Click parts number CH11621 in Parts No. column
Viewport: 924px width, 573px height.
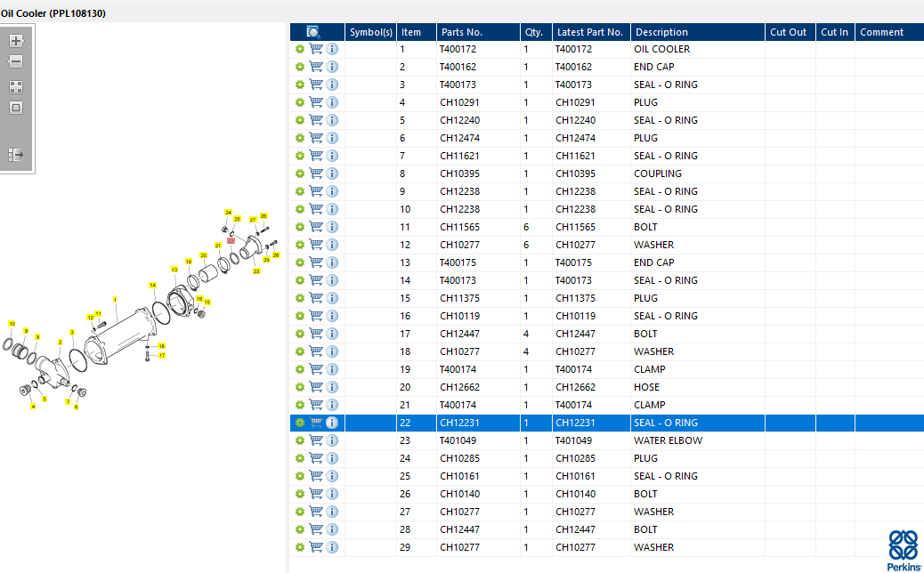pyautogui.click(x=459, y=156)
